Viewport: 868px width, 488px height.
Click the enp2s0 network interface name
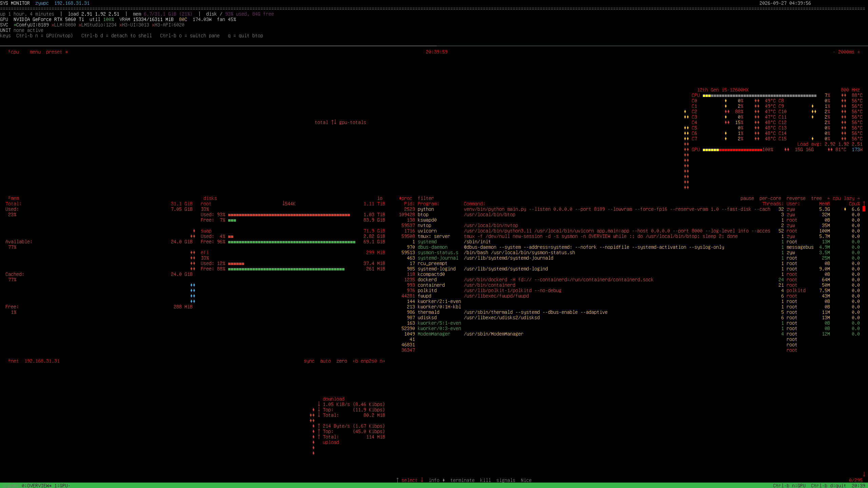[x=369, y=361]
